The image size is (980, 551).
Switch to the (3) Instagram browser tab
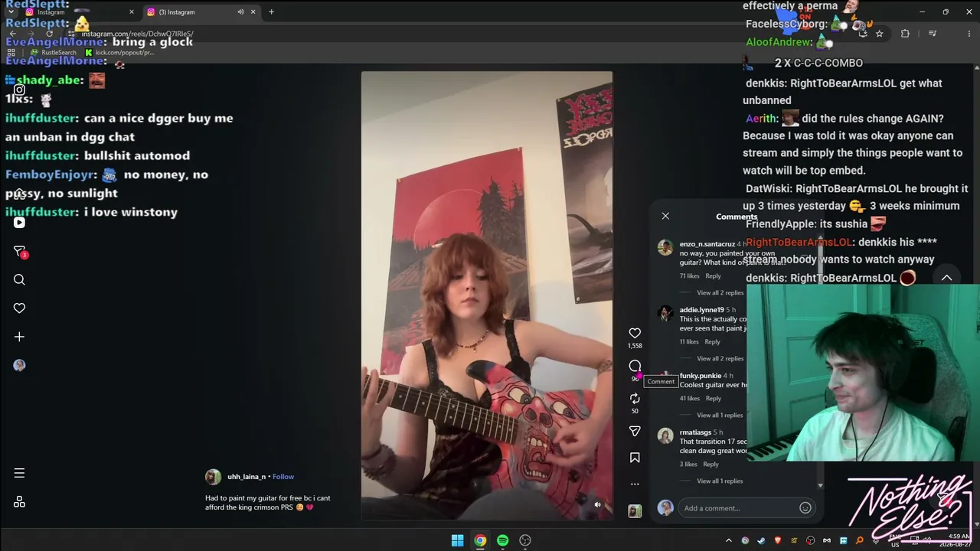point(201,12)
